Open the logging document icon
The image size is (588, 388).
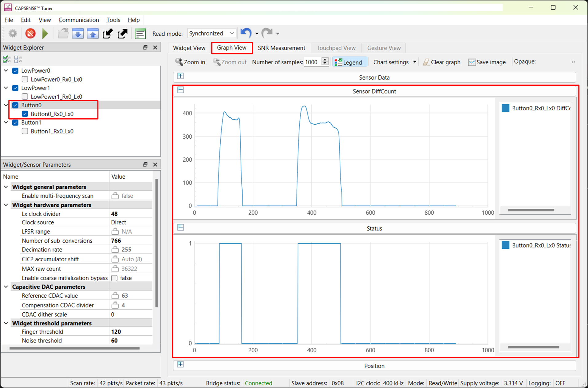(140, 34)
